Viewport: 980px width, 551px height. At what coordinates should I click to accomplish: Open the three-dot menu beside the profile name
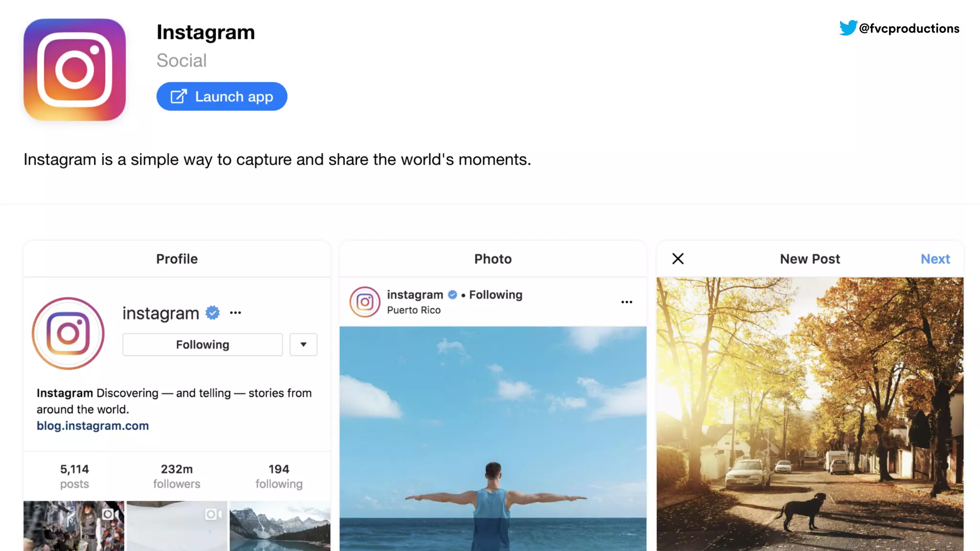click(x=235, y=313)
